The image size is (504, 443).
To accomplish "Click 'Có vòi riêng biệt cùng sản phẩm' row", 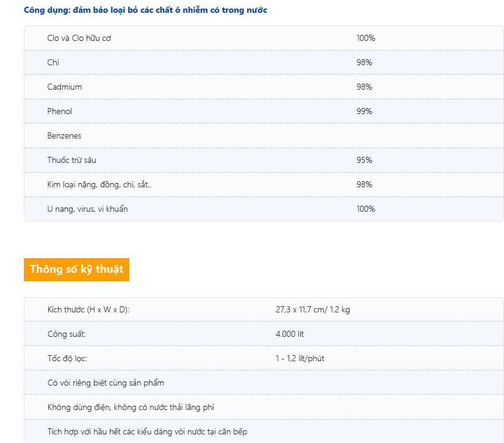I will click(x=106, y=383).
